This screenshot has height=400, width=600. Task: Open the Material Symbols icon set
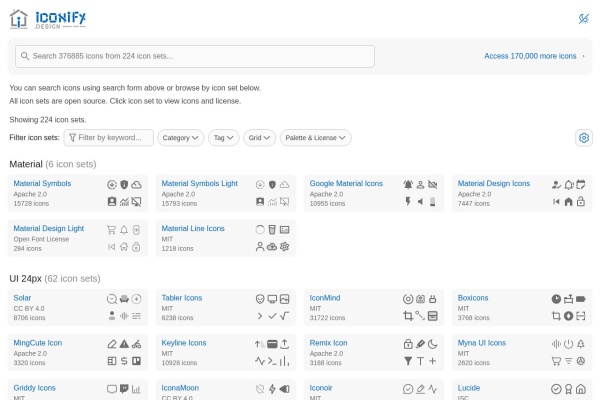[42, 183]
